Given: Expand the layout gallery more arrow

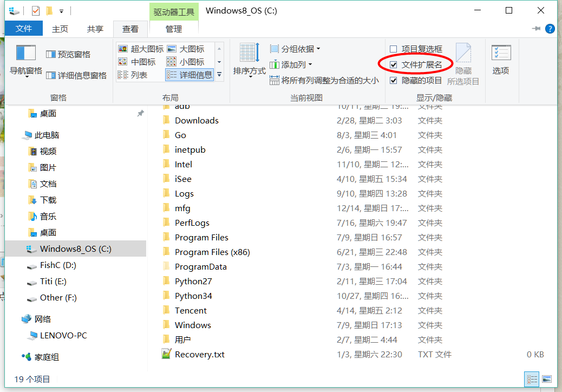Looking at the screenshot, I should [219, 75].
